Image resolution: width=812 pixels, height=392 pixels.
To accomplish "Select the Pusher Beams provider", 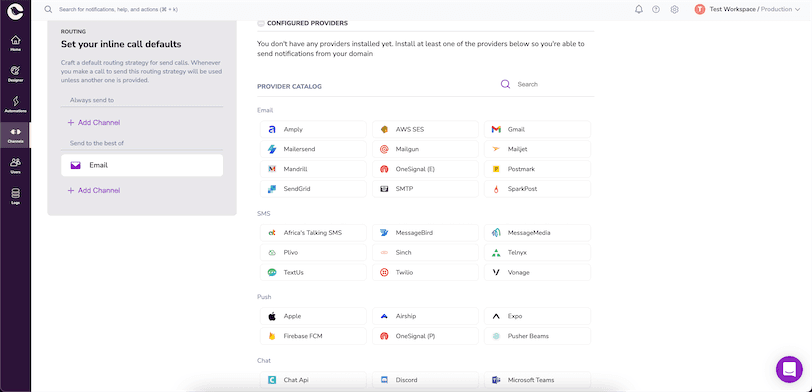I will tap(538, 336).
